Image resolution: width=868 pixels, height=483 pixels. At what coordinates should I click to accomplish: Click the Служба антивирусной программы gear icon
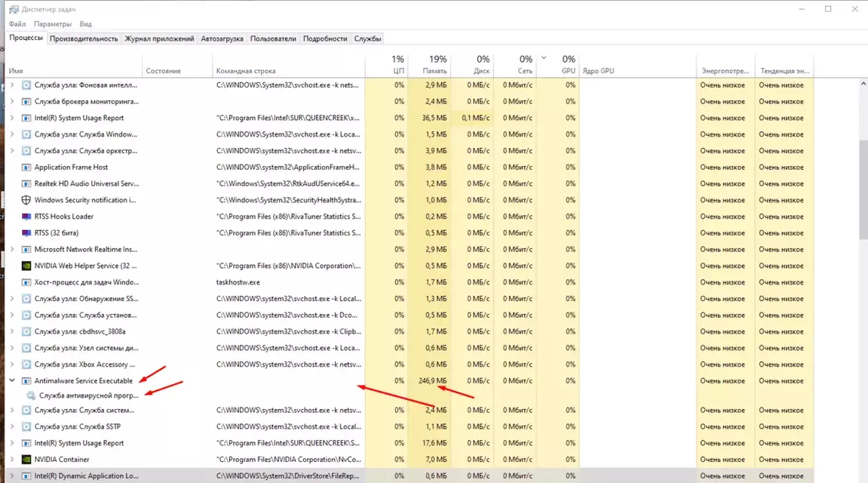point(31,395)
